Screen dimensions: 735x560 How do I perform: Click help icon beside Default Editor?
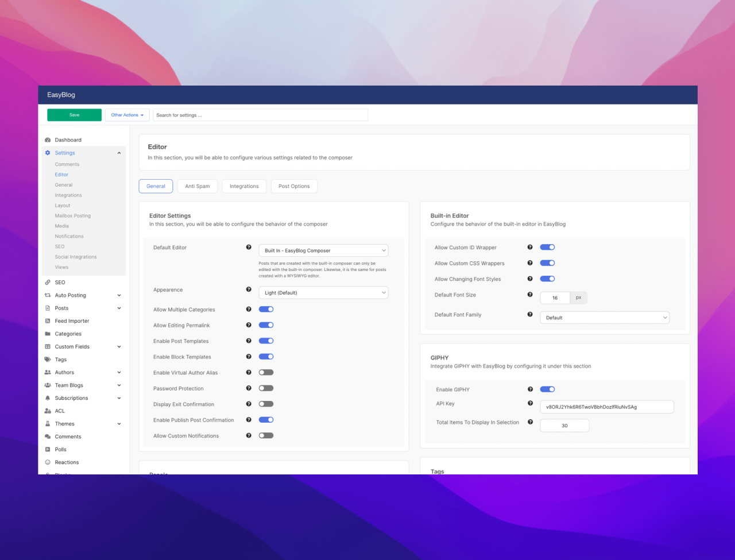coord(249,248)
